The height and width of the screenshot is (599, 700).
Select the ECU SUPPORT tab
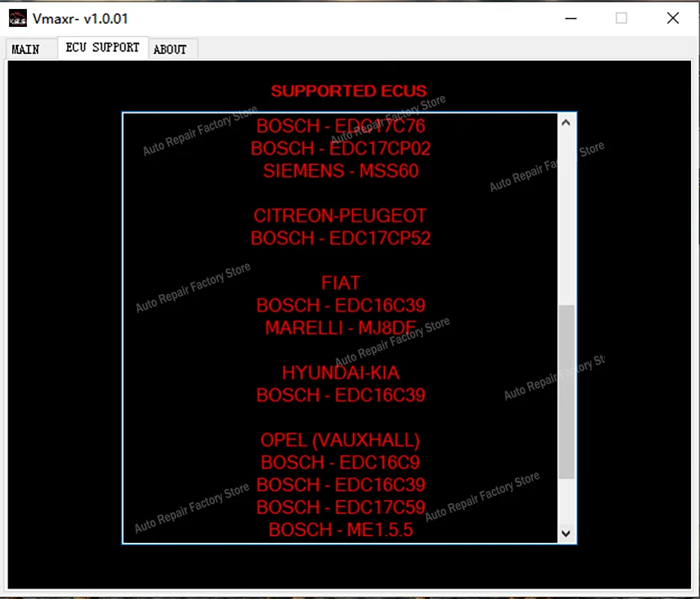pyautogui.click(x=103, y=47)
